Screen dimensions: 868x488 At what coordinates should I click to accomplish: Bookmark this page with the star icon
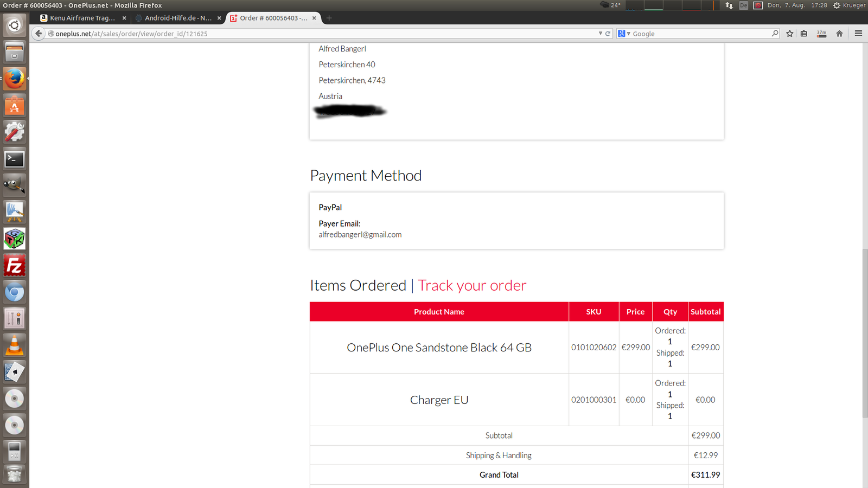pos(790,34)
